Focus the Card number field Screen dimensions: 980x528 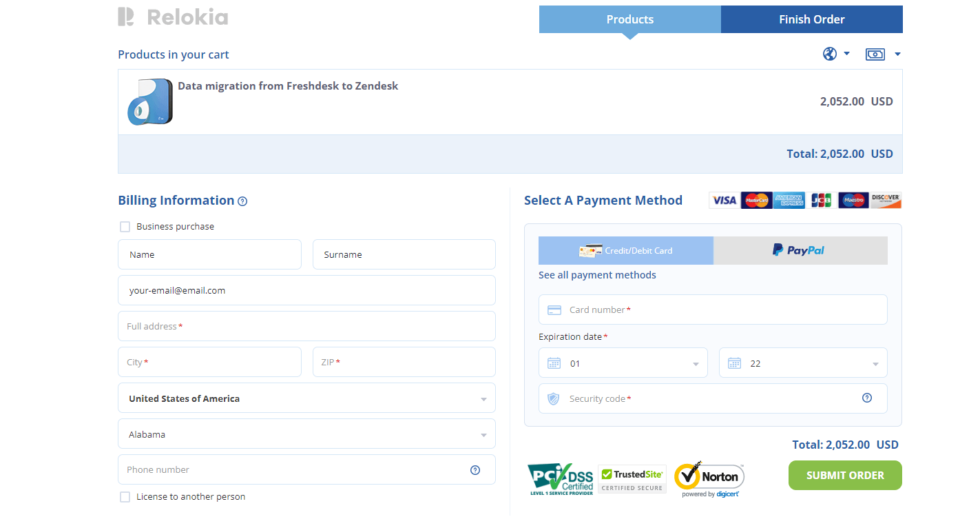click(713, 309)
